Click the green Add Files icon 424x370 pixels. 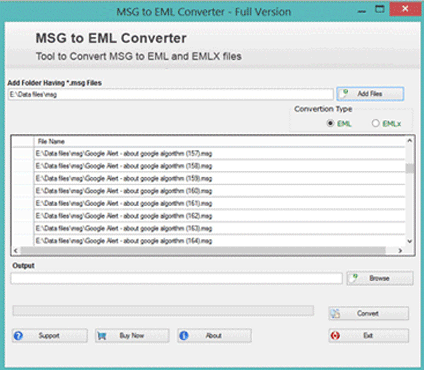(x=345, y=94)
